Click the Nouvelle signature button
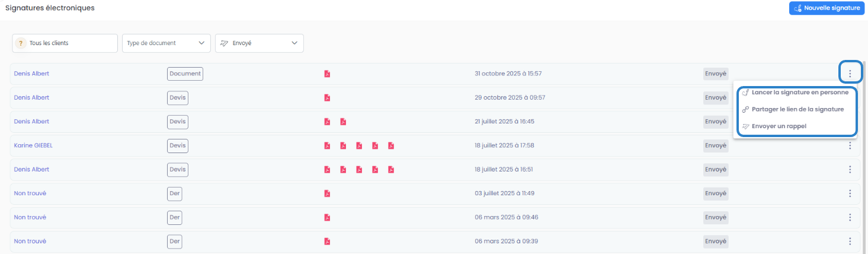The width and height of the screenshot is (868, 254). tap(827, 8)
